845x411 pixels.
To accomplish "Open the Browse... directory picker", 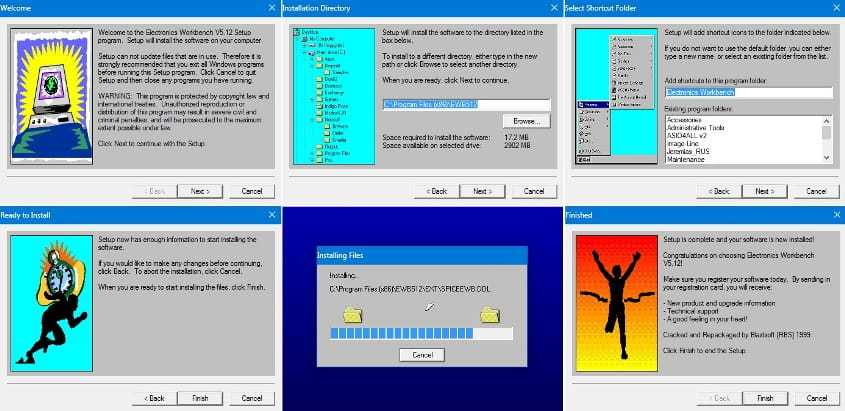I will pyautogui.click(x=526, y=121).
